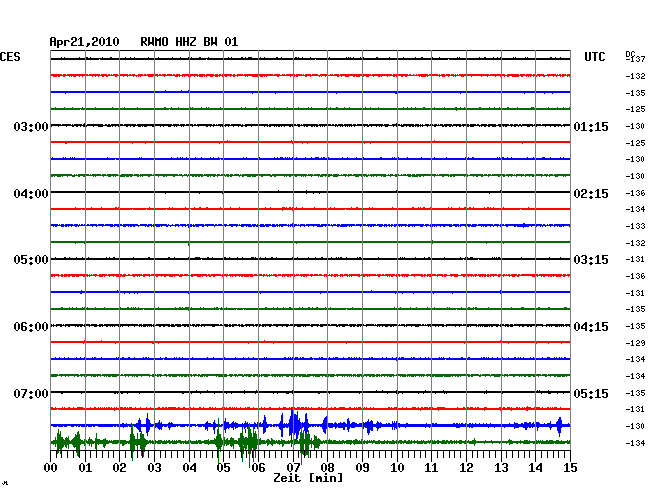Click x-axis minute label 15
Viewport: 650px width, 494px height.
pos(570,467)
